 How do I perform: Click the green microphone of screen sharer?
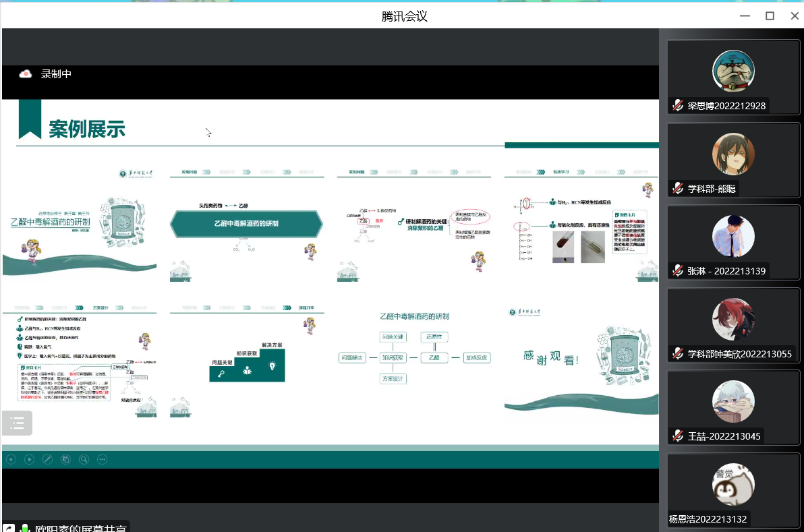(25, 528)
